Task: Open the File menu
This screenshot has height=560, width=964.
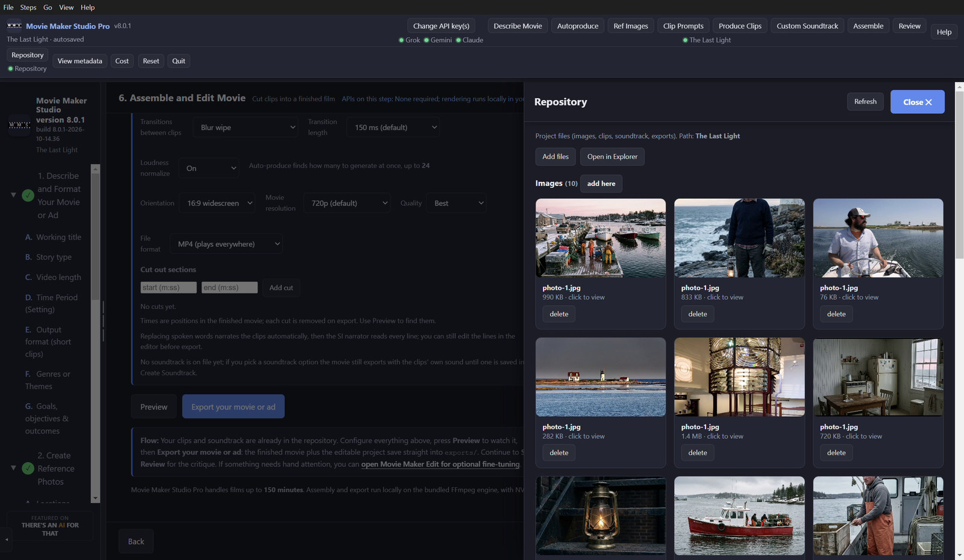Action: pos(8,7)
